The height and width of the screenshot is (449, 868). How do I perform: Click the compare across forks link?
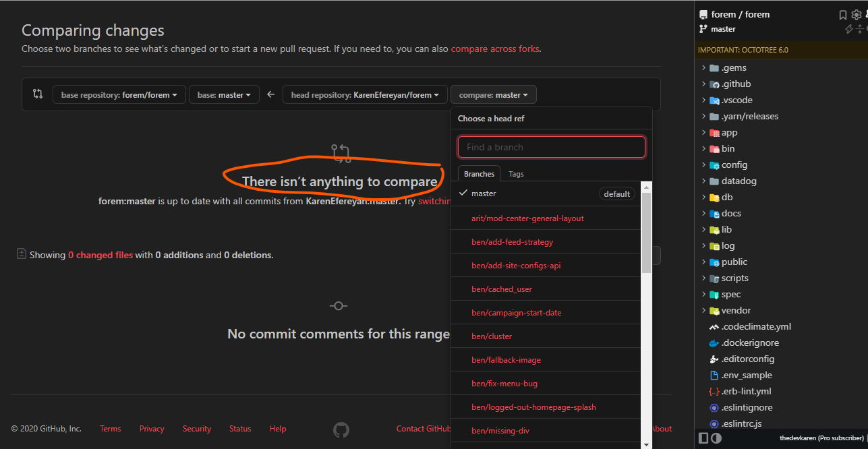pos(495,49)
